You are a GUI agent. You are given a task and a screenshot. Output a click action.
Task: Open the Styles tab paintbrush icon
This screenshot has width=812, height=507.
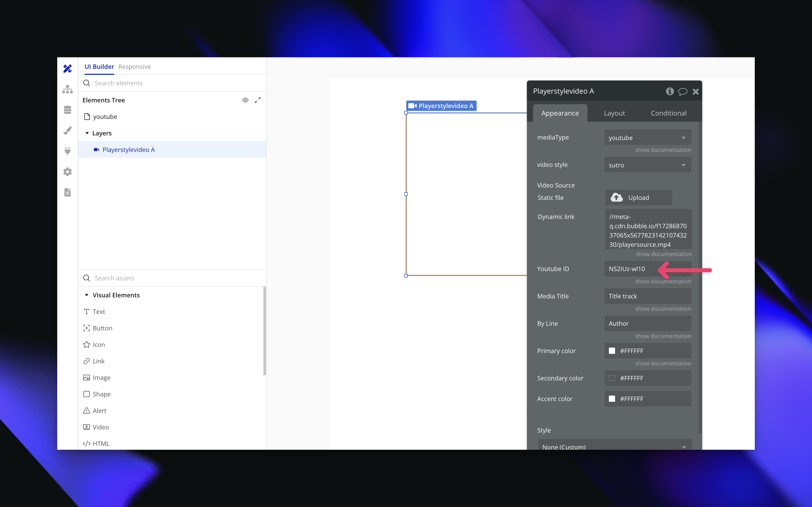67,130
